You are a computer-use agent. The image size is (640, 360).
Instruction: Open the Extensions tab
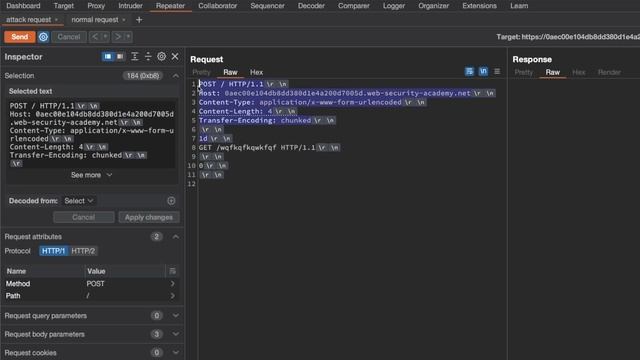[479, 6]
